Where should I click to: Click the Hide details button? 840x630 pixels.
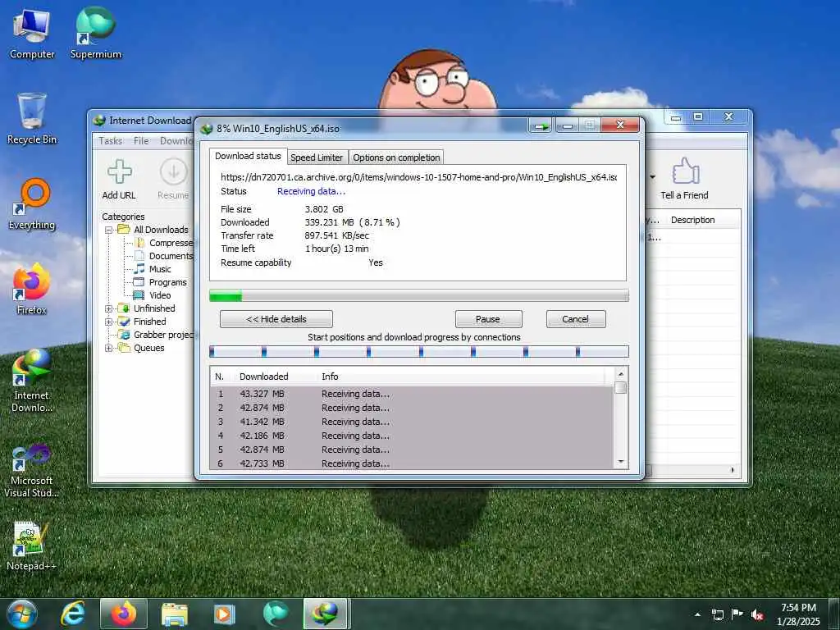276,319
